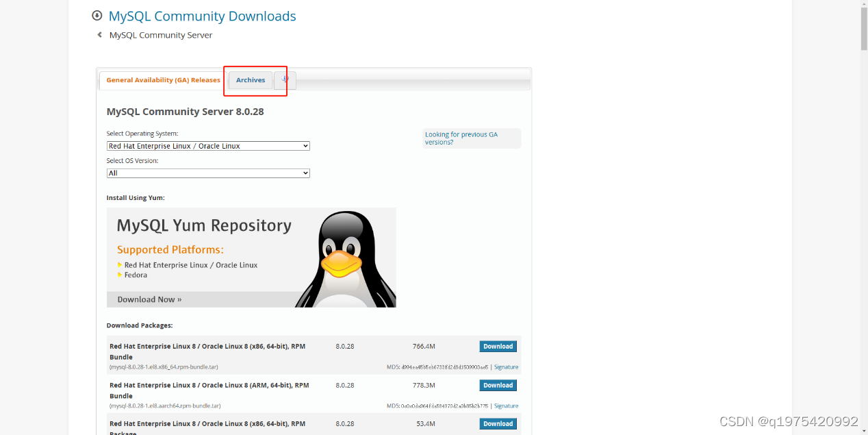The width and height of the screenshot is (868, 435).
Task: Download the Linux 8 ARM 64-bit RPM Bundle
Action: pos(498,385)
